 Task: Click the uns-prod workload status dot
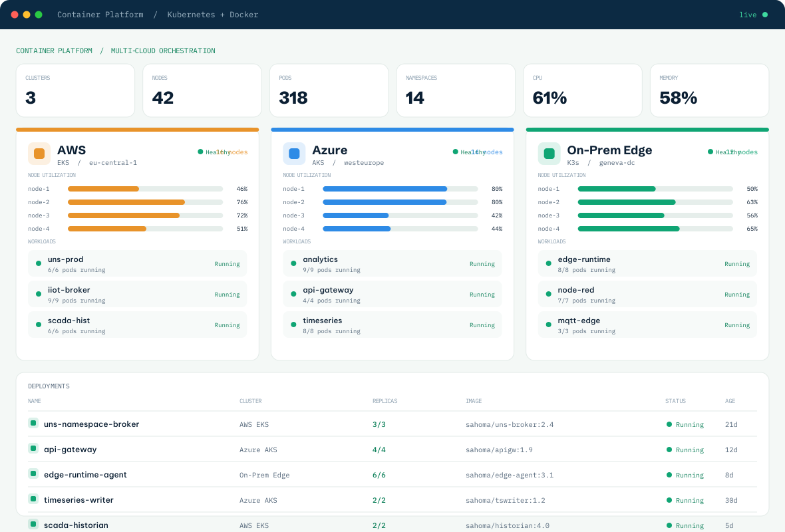tap(39, 264)
